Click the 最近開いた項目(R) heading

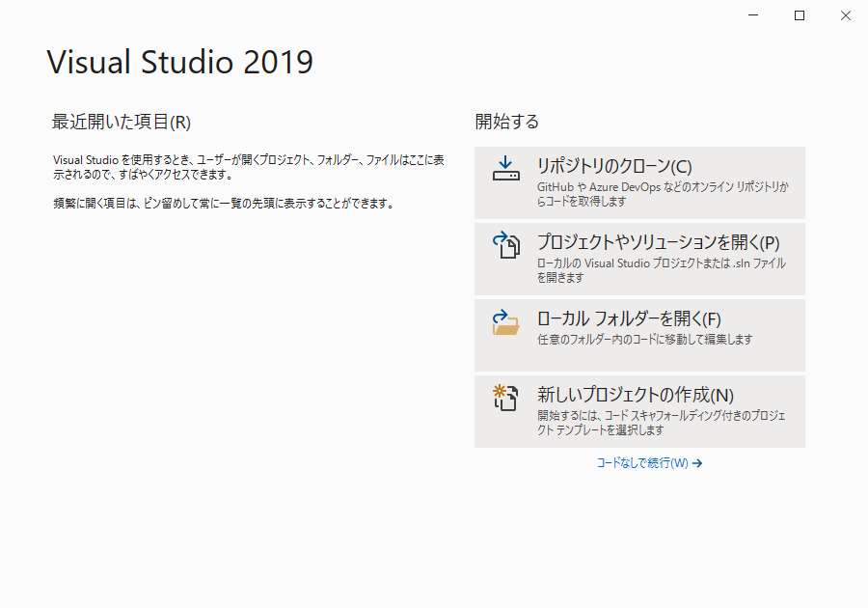tap(122, 122)
